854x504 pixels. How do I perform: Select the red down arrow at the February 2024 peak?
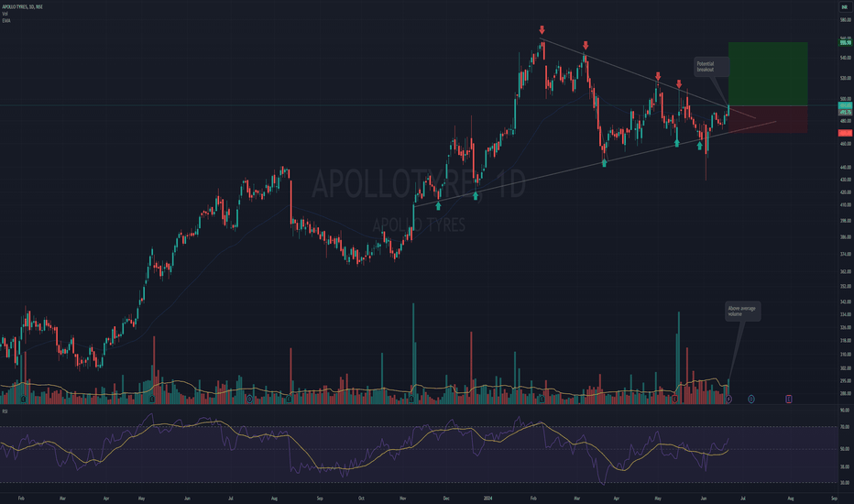pos(542,30)
